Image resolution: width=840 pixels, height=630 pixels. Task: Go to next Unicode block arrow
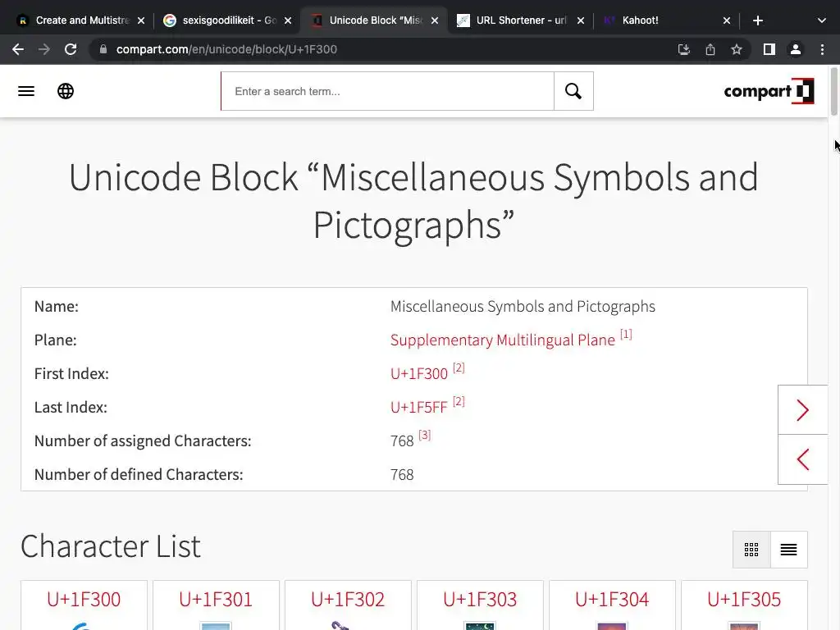click(x=802, y=410)
